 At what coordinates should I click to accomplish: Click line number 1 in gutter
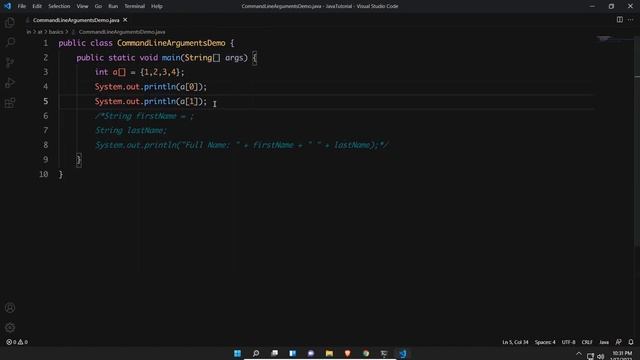pyautogui.click(x=45, y=43)
